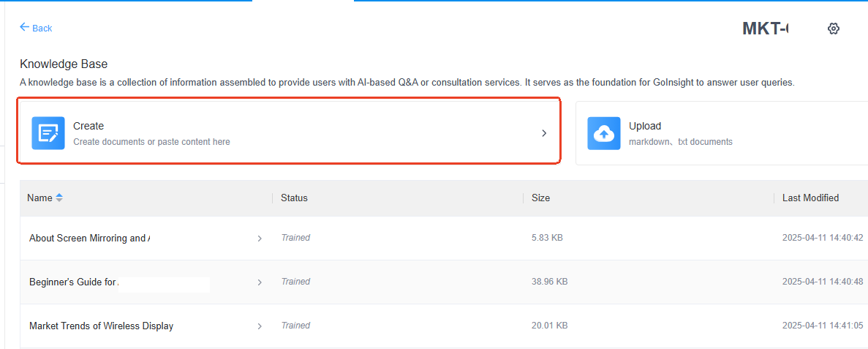Open settings via the gear icon
Viewport: 868px width, 349px height.
click(x=833, y=29)
